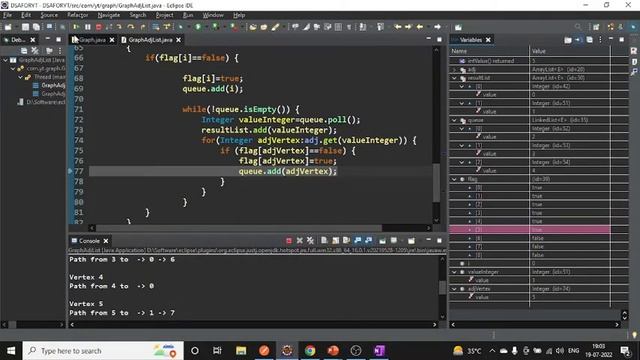
Task: Open the Project menu
Action: (x=164, y=15)
